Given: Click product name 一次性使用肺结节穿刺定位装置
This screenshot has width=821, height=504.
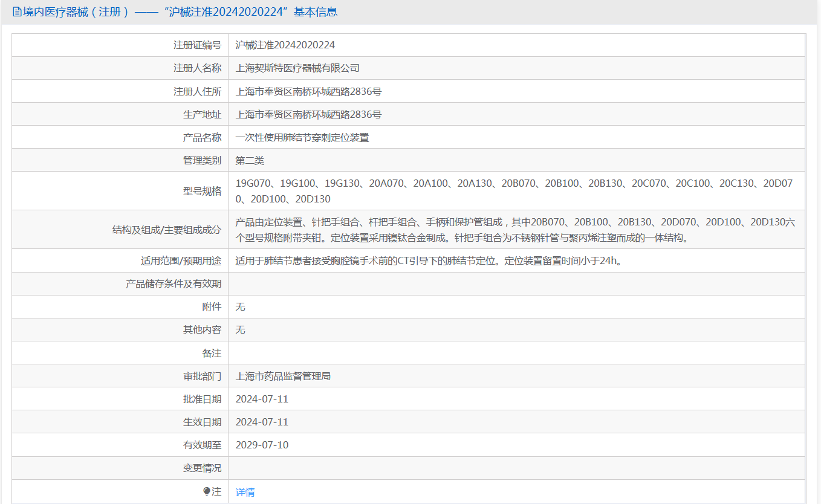Looking at the screenshot, I should pyautogui.click(x=302, y=137).
